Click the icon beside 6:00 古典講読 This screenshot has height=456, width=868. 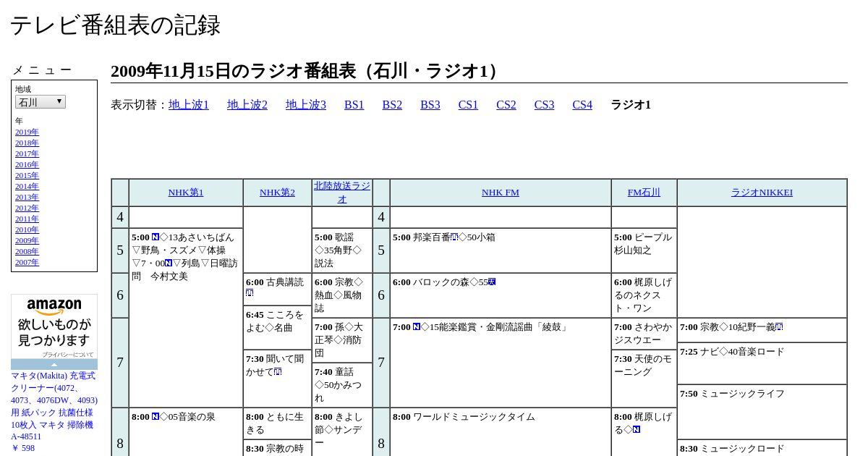(x=250, y=292)
